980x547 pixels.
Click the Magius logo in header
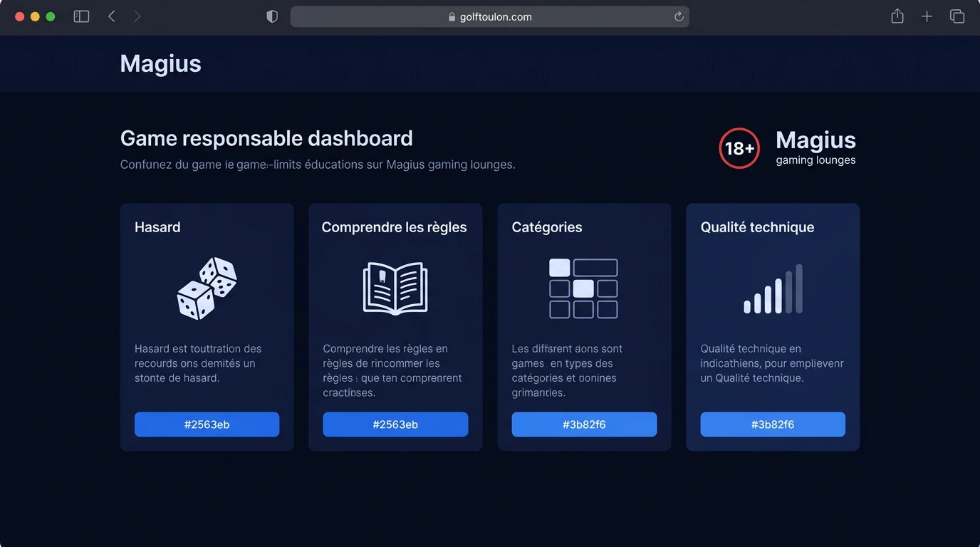(x=160, y=63)
